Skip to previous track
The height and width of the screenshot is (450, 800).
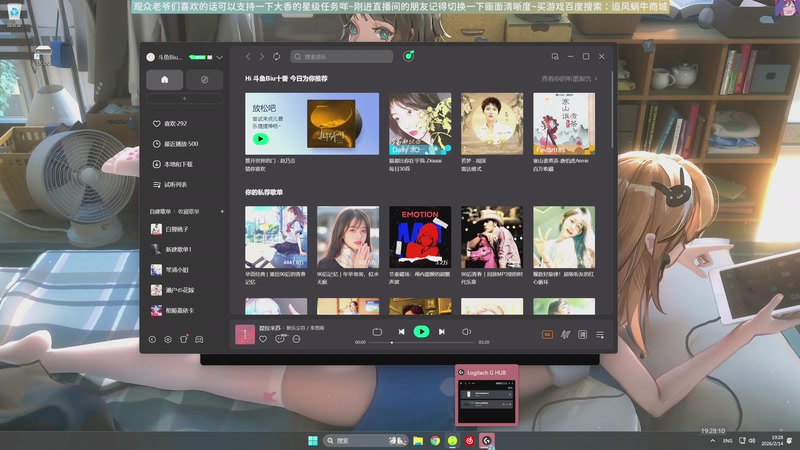(x=402, y=332)
